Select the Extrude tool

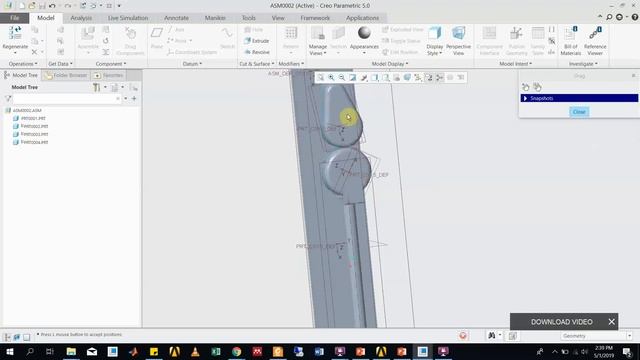257,41
